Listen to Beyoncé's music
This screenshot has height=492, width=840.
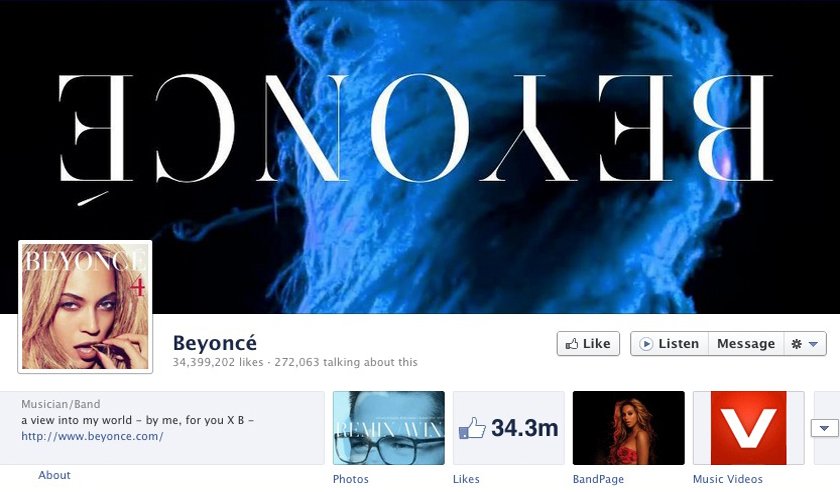[670, 344]
